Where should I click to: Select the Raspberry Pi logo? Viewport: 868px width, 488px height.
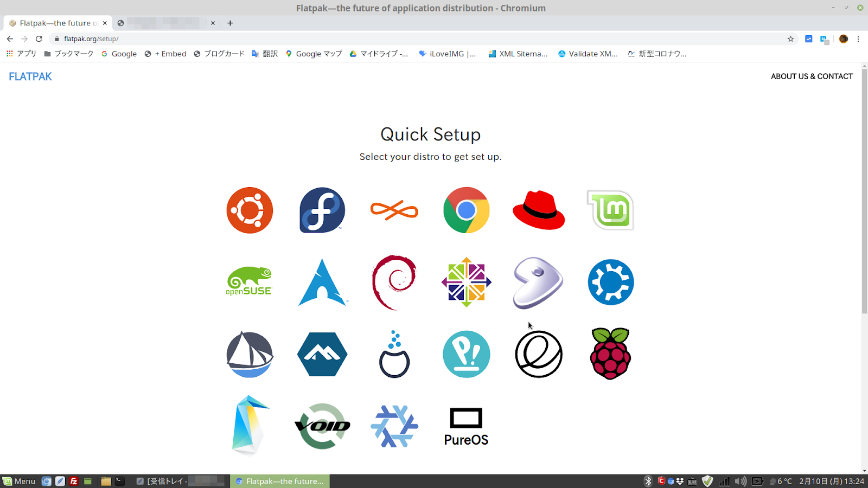click(x=611, y=354)
